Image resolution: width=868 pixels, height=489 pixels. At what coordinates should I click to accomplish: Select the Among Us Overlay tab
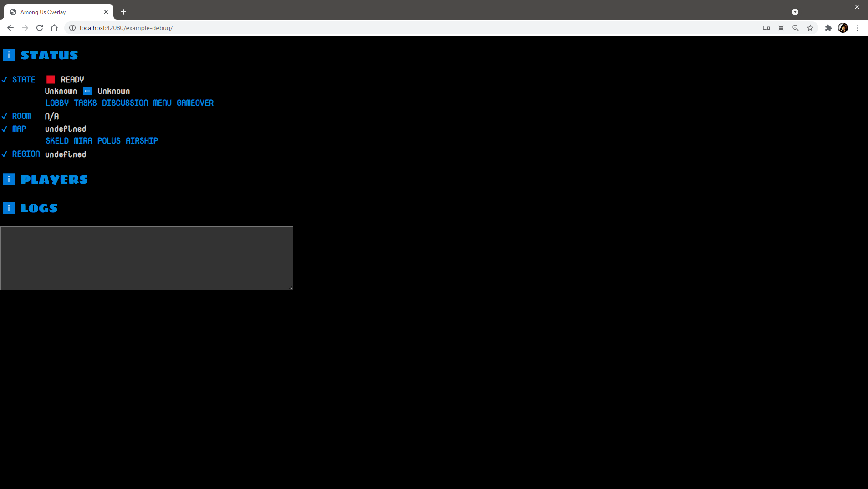point(55,12)
